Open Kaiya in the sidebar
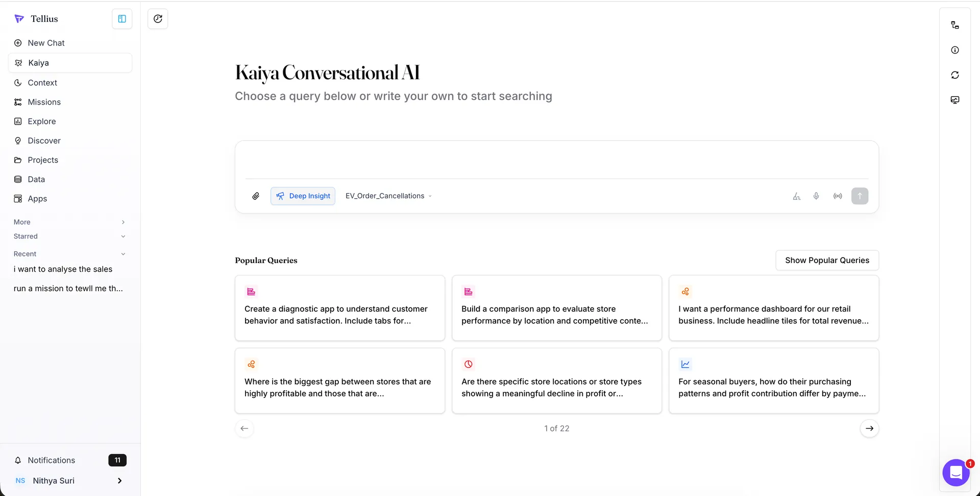 pos(70,63)
